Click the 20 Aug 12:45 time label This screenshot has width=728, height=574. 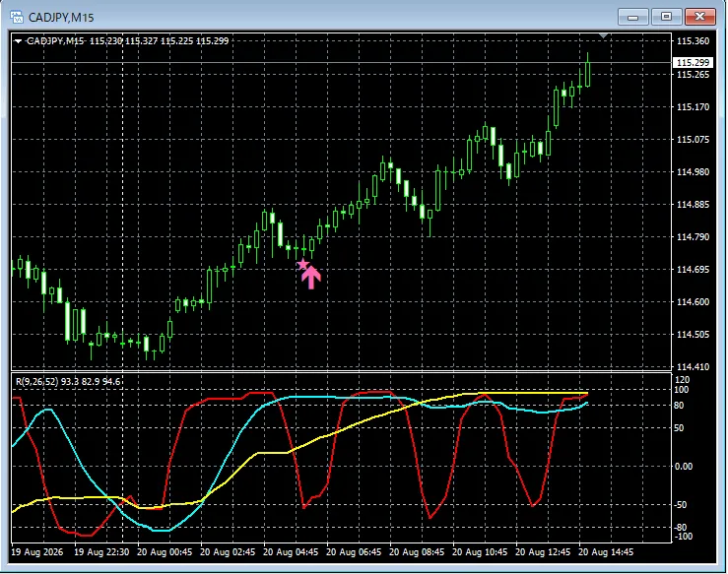pos(543,552)
